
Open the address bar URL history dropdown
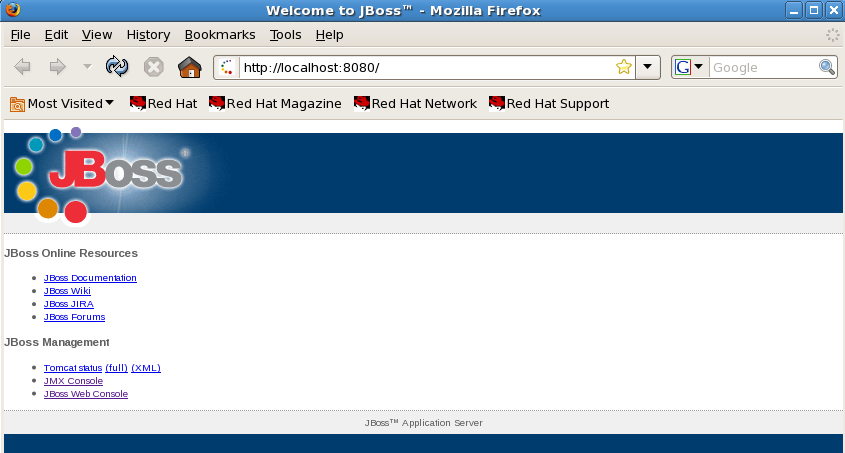click(648, 67)
